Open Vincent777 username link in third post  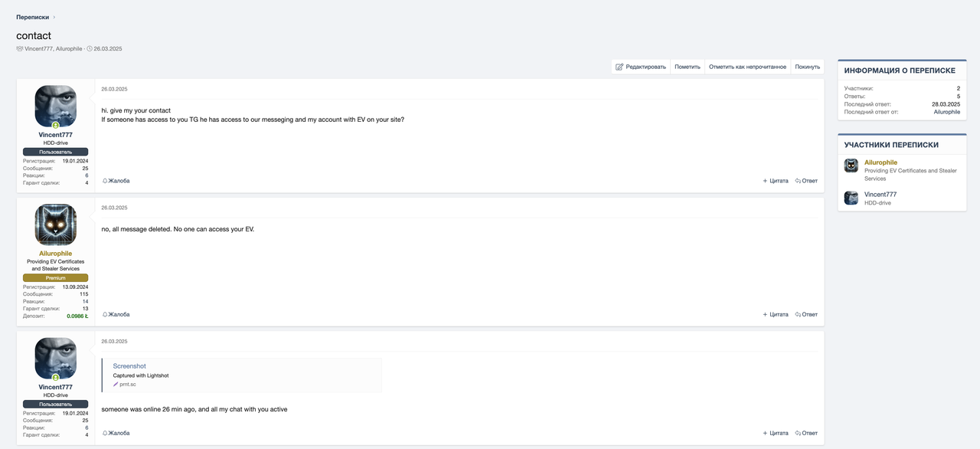55,387
